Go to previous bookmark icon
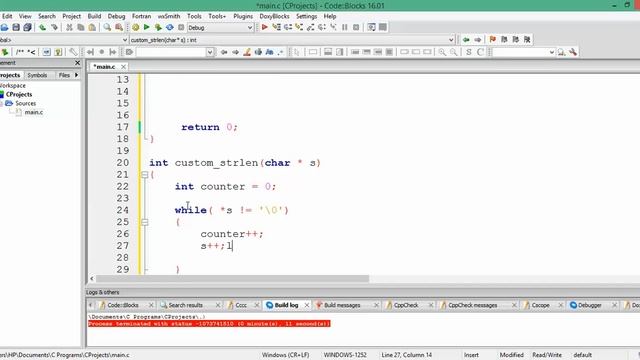640x360 pixels. pos(504,40)
